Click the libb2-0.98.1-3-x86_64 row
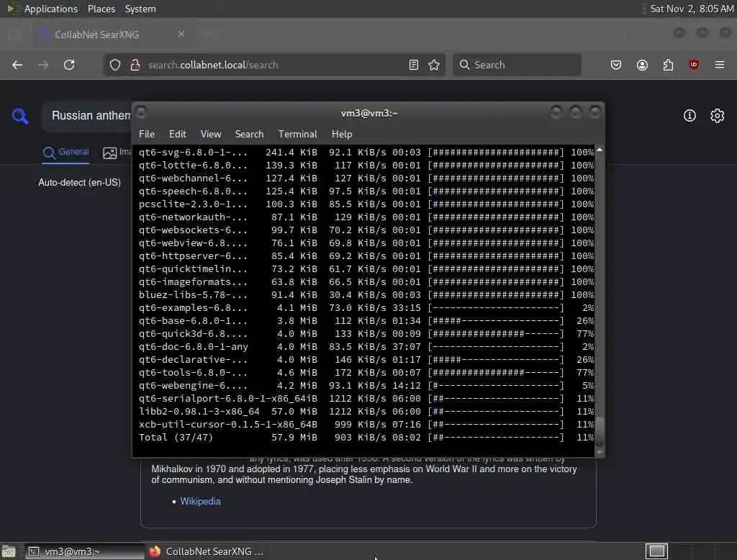The width and height of the screenshot is (737, 560). pos(366,412)
